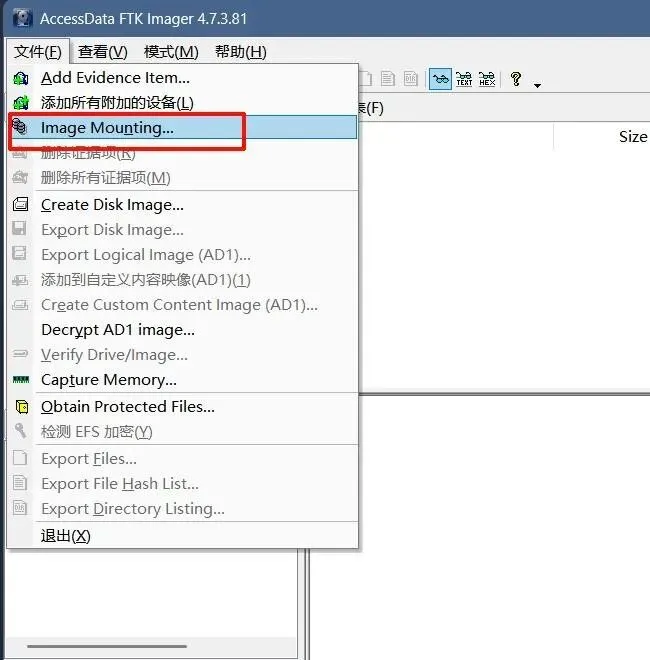650x660 pixels.
Task: Click Export Disk Image... entry
Action: 183,229
